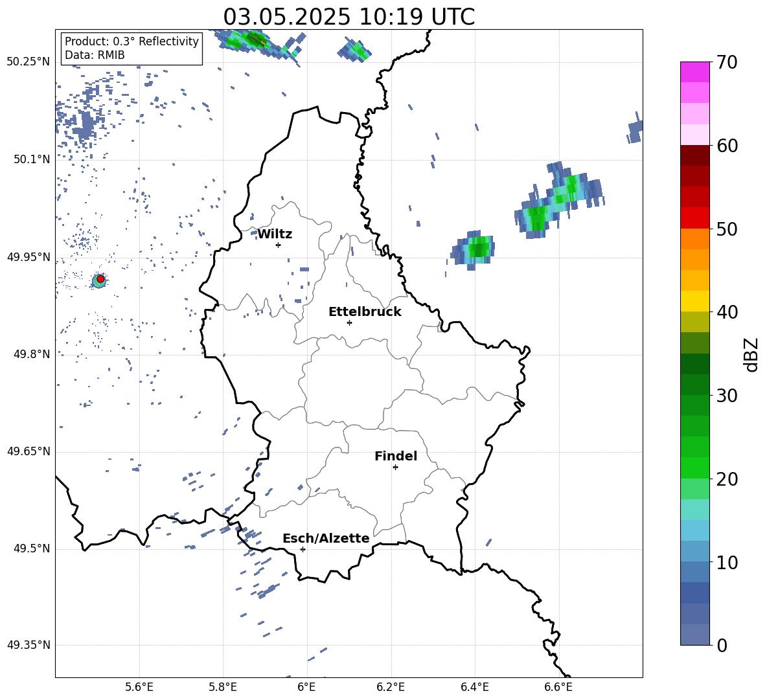Click the 40 tick on colorbar
767x700 pixels.
pos(726,312)
